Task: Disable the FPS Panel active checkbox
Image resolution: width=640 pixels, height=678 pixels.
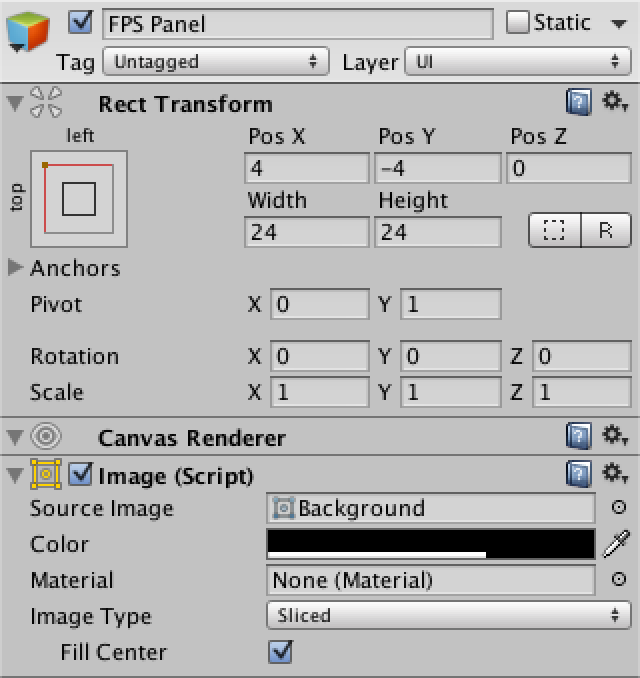Action: (84, 22)
